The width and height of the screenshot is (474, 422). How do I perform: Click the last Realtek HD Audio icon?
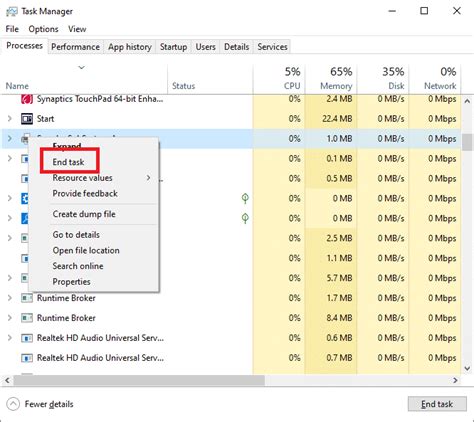coord(27,358)
